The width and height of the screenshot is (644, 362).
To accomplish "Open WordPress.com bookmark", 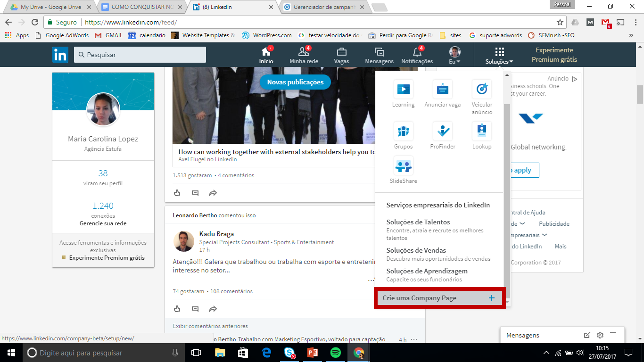I will (x=267, y=35).
